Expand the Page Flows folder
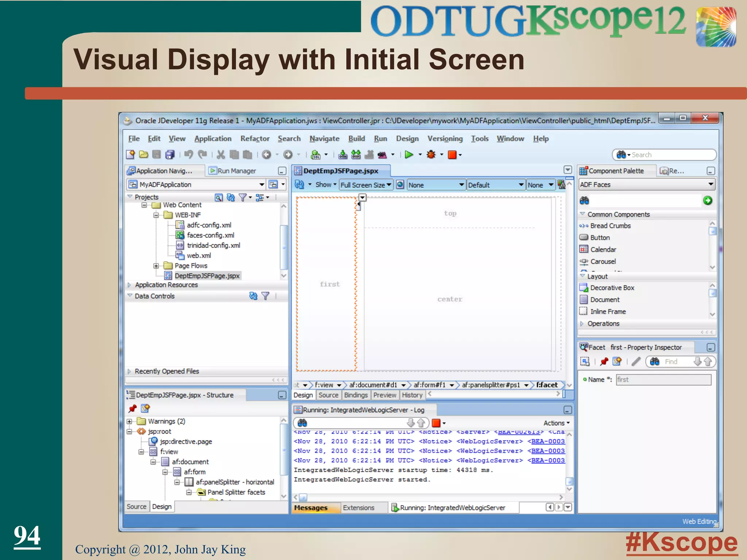The height and width of the screenshot is (560, 747). pos(156,266)
